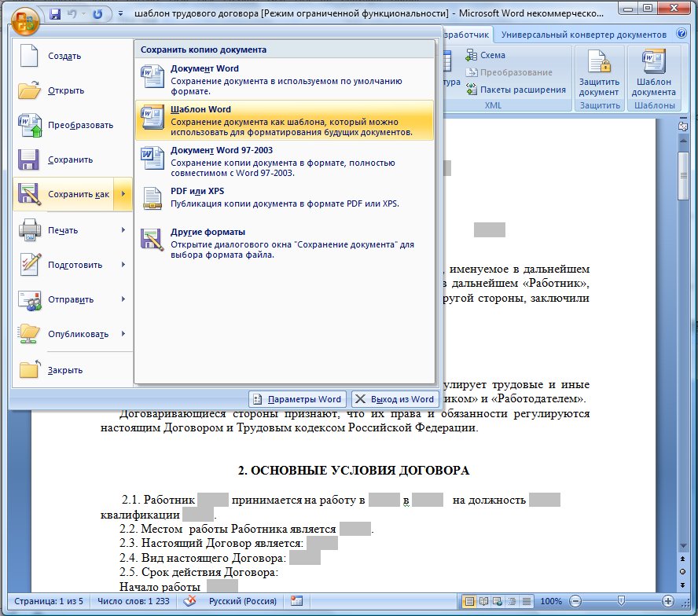
Task: Expand the Отправить submenu arrow
Action: [x=123, y=299]
